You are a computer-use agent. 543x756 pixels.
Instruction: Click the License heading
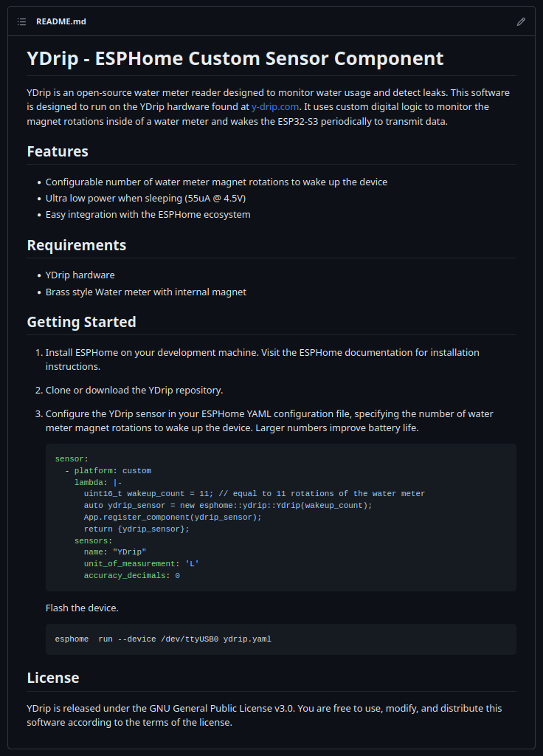(53, 678)
